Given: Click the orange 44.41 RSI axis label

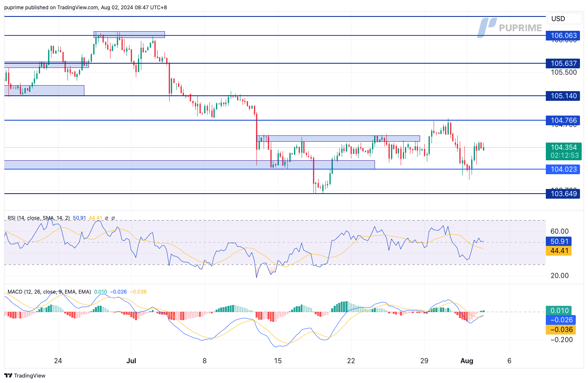Looking at the screenshot, I should [x=559, y=251].
